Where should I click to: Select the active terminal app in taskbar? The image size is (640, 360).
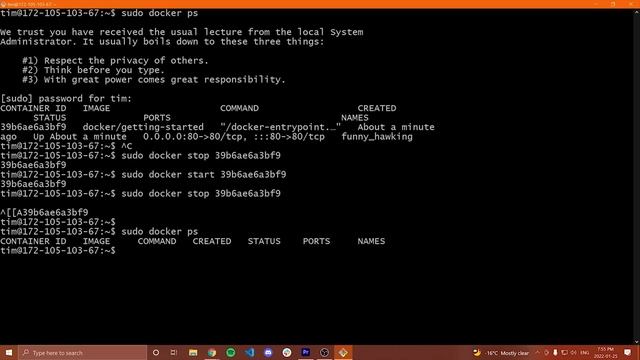[343, 353]
